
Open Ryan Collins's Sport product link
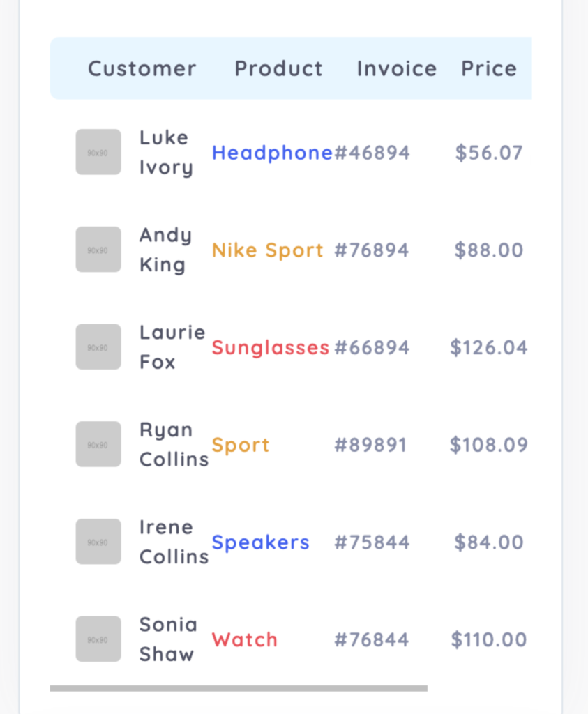241,446
